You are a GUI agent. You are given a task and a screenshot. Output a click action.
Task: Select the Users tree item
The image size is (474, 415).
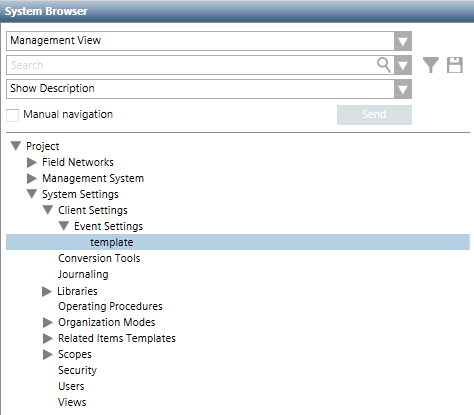(71, 386)
